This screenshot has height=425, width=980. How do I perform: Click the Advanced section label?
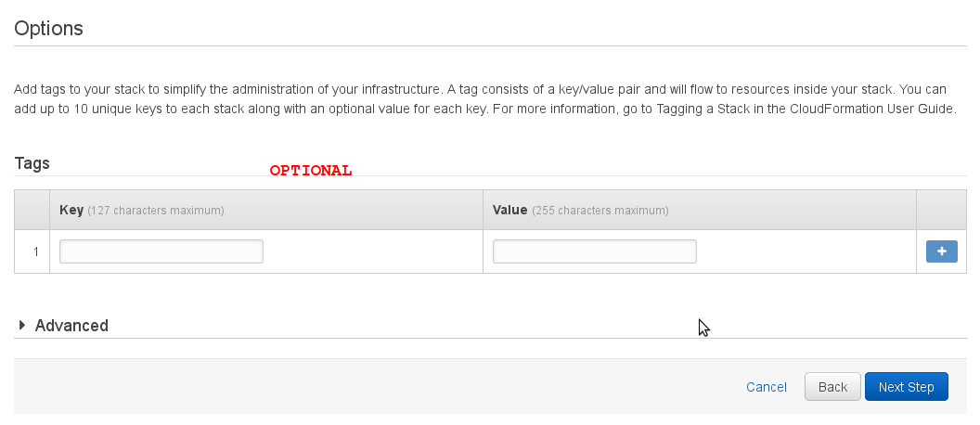pyautogui.click(x=71, y=326)
